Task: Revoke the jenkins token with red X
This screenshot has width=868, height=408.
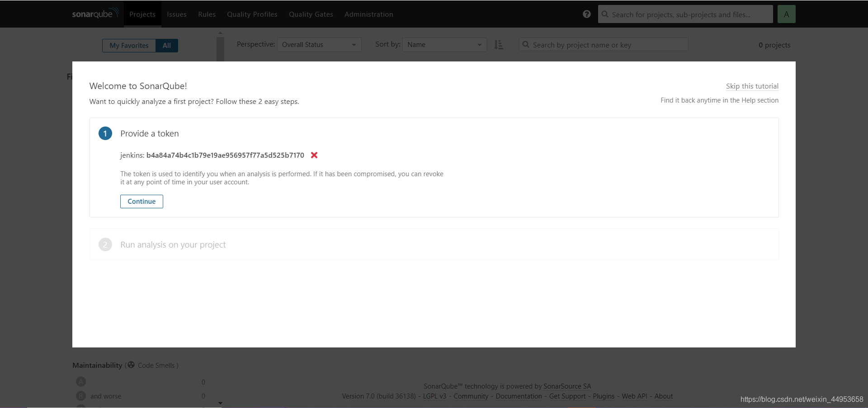Action: (x=314, y=155)
